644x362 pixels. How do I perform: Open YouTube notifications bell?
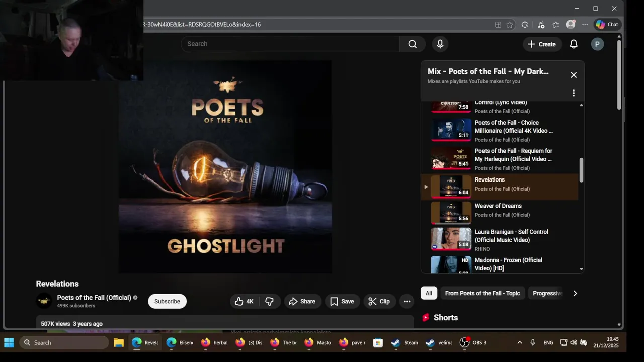pos(574,44)
